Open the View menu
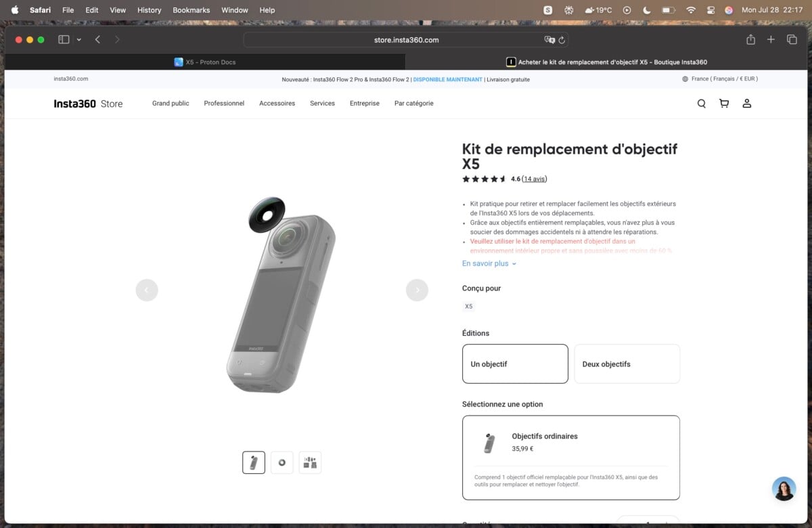This screenshot has height=528, width=812. click(118, 10)
